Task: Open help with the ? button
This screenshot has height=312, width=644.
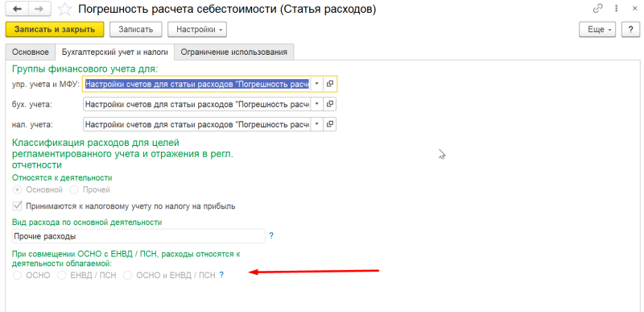Action: coord(630,30)
